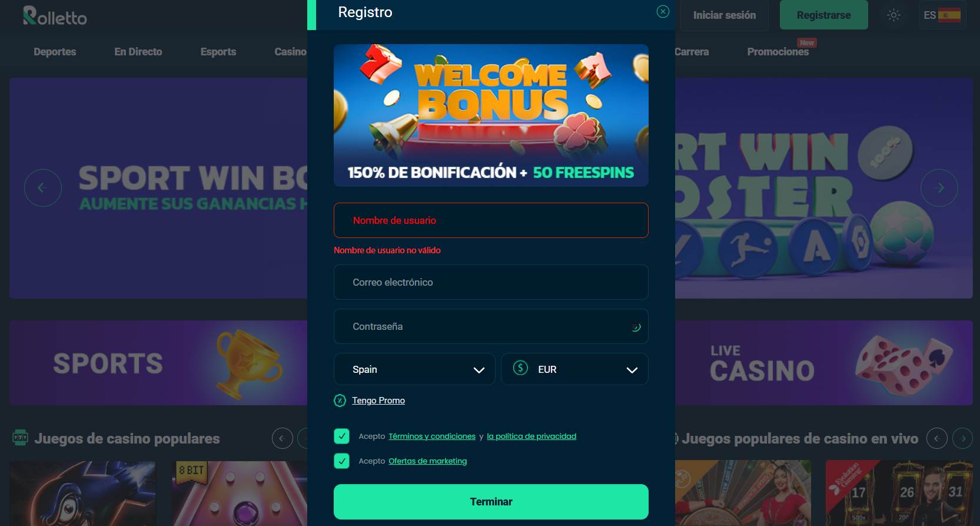The image size is (980, 526).
Task: Open the Promociones menu item
Action: (778, 52)
